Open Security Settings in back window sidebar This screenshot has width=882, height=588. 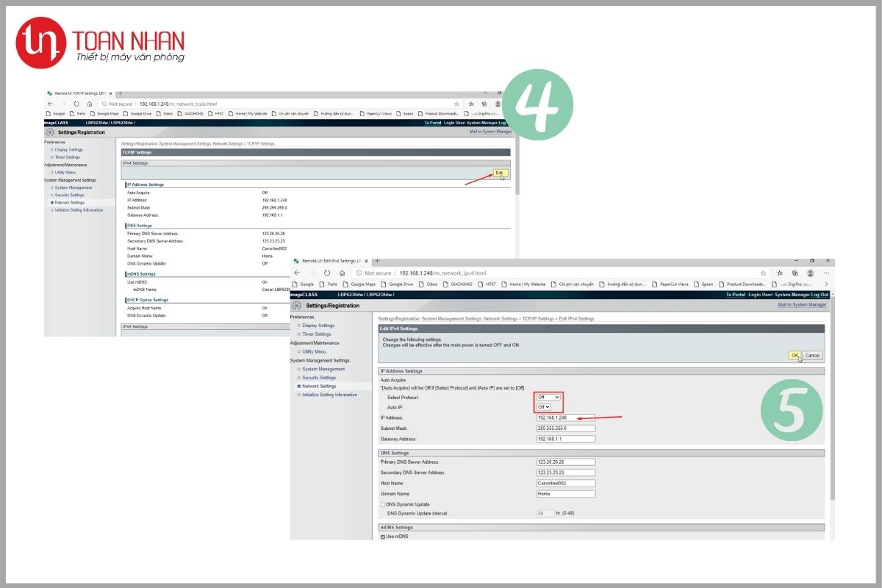point(69,195)
